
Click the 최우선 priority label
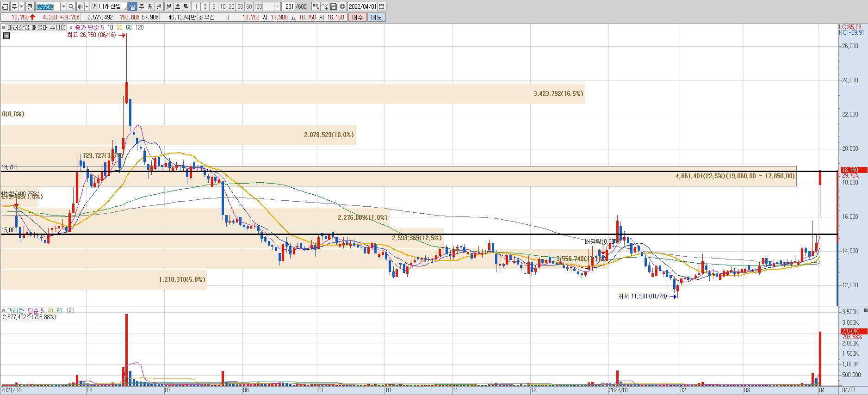(x=206, y=17)
